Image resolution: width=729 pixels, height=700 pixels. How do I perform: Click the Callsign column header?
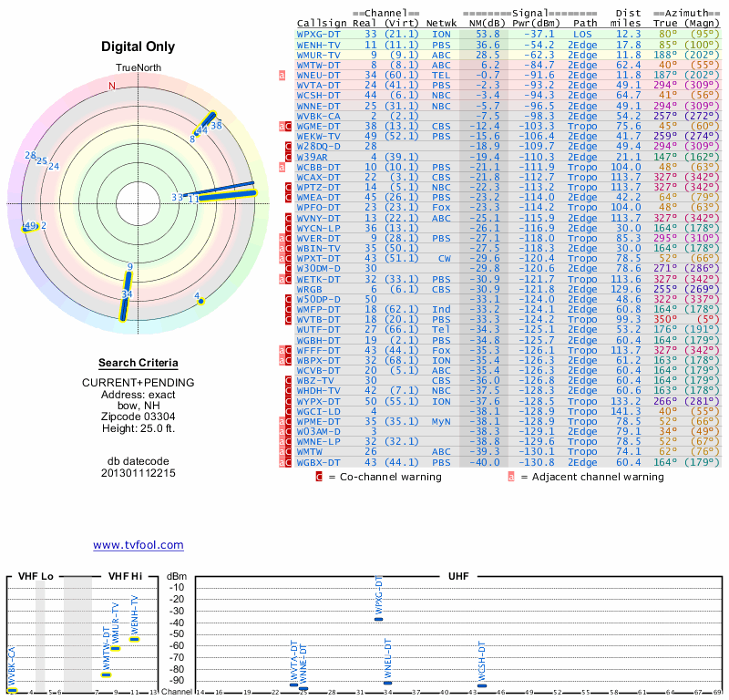pyautogui.click(x=322, y=22)
